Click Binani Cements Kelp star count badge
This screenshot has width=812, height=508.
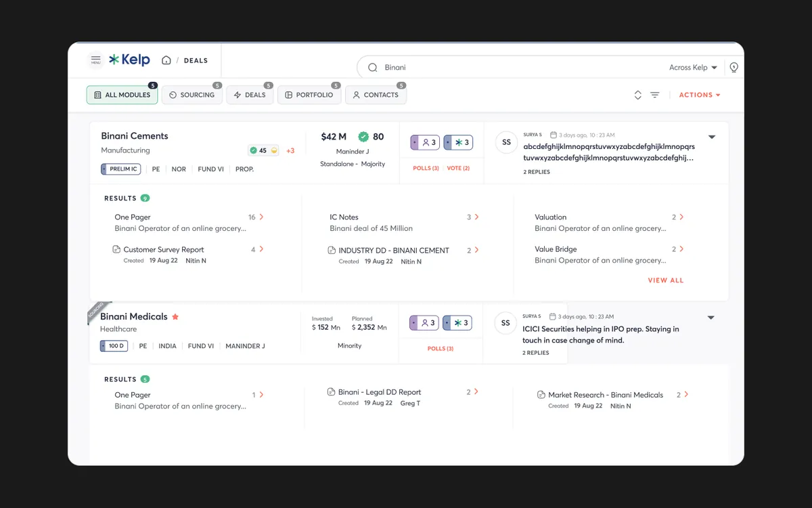point(458,143)
